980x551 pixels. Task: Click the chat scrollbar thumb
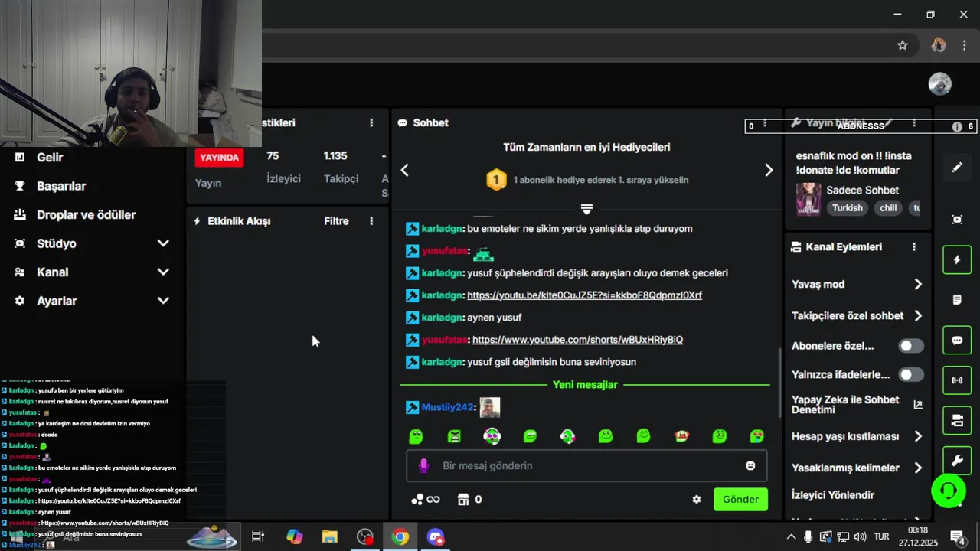coord(779,383)
